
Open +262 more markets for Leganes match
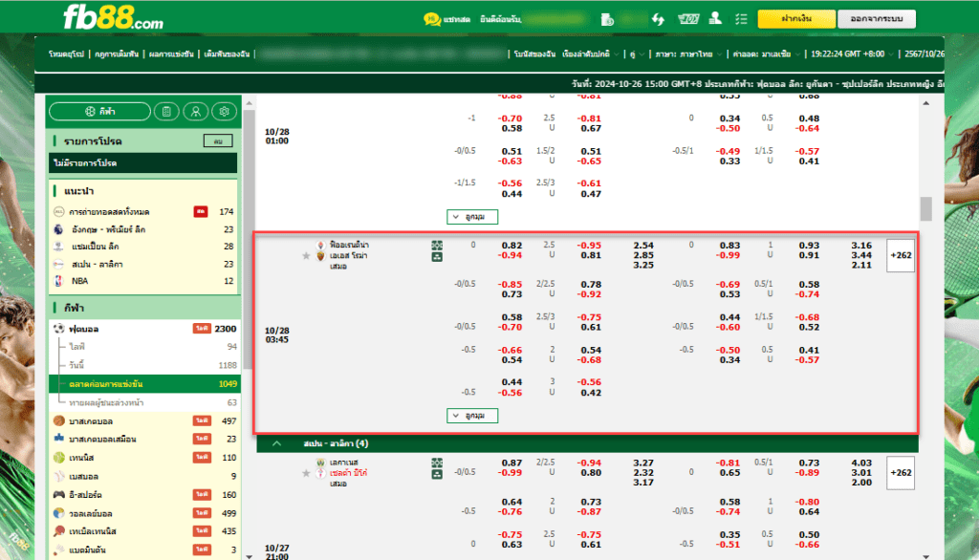coord(901,473)
